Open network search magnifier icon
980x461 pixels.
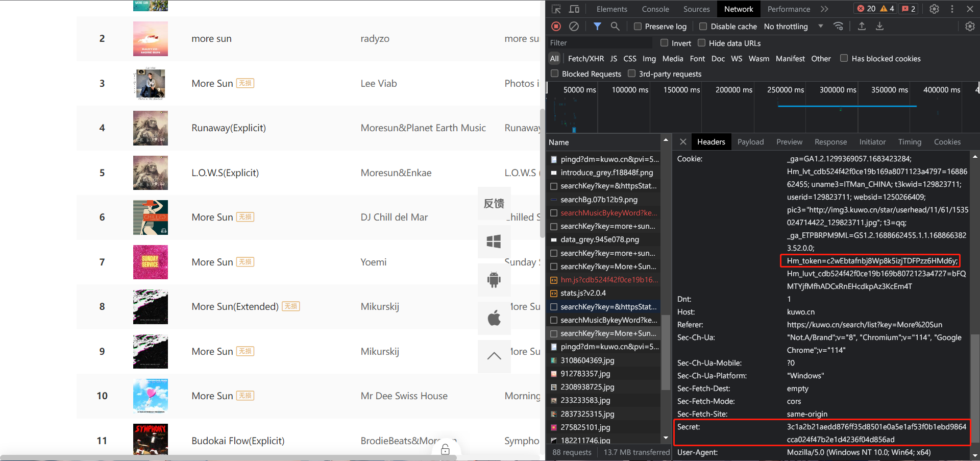(x=615, y=26)
